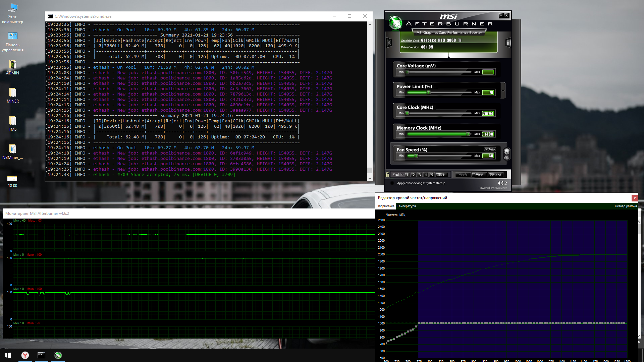Image resolution: width=644 pixels, height=362 pixels.
Task: Close the MSI Afterburner window
Action: click(506, 15)
